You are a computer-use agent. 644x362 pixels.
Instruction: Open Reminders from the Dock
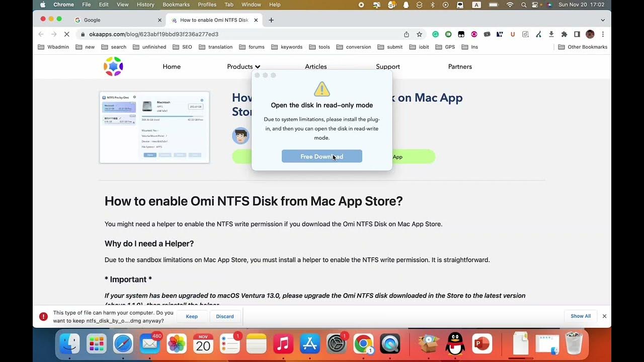[x=230, y=344]
